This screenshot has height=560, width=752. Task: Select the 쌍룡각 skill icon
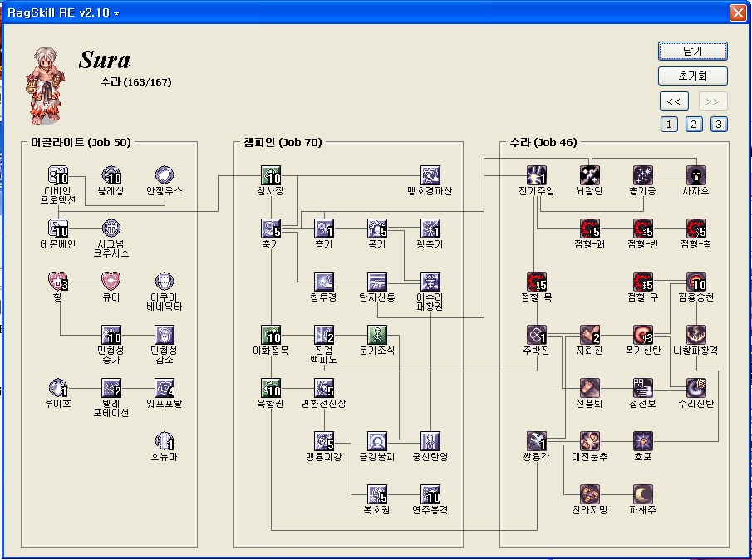pos(536,440)
